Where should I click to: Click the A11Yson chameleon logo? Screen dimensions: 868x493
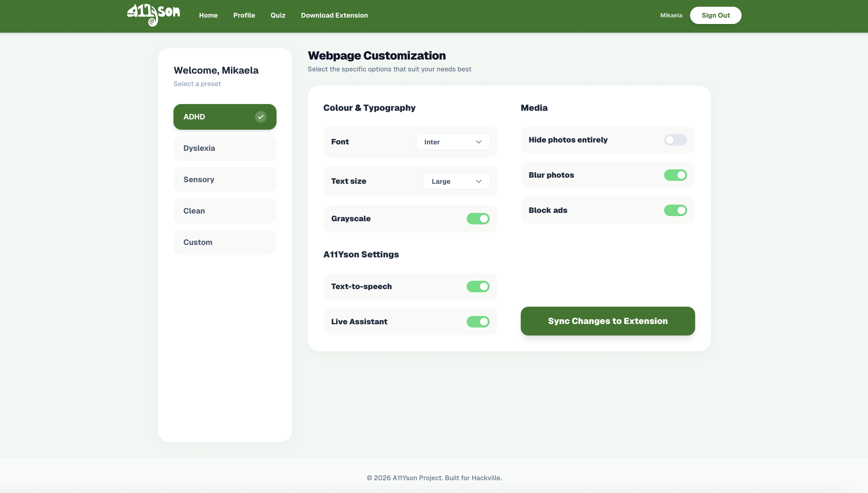153,15
